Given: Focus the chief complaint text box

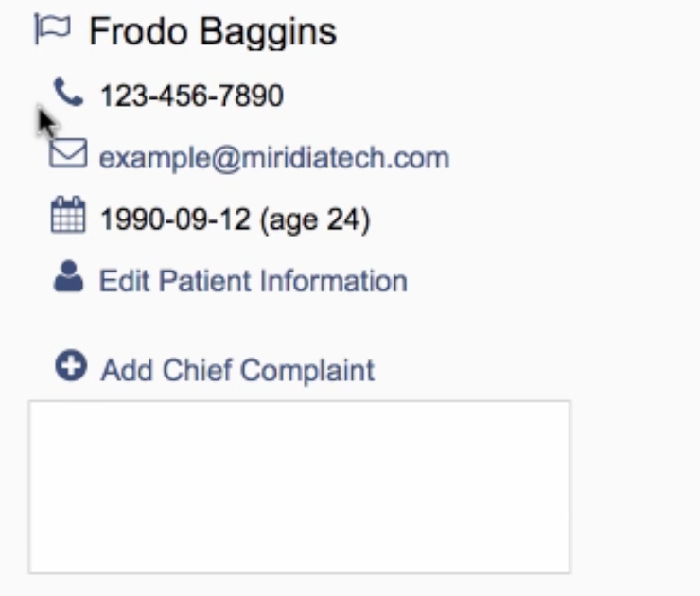Looking at the screenshot, I should coord(300,487).
